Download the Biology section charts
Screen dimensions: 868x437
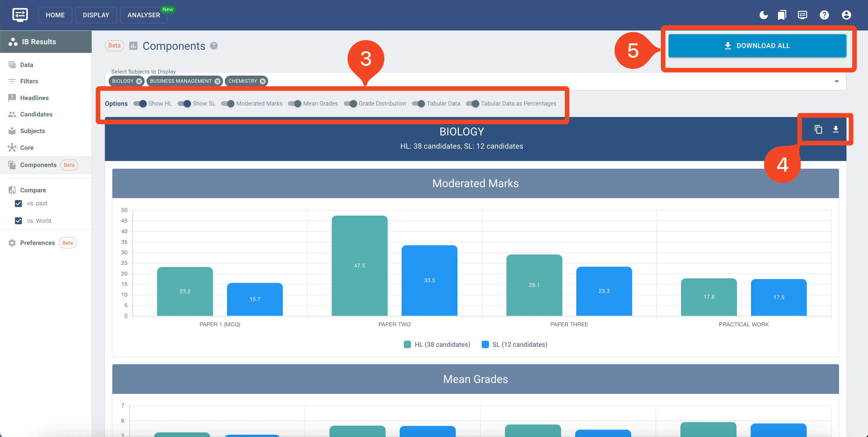[x=836, y=129]
